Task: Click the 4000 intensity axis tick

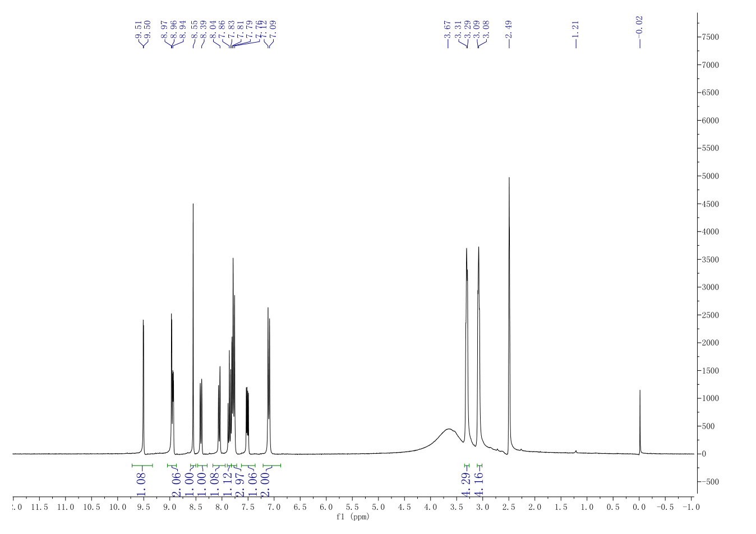Action: tap(711, 232)
